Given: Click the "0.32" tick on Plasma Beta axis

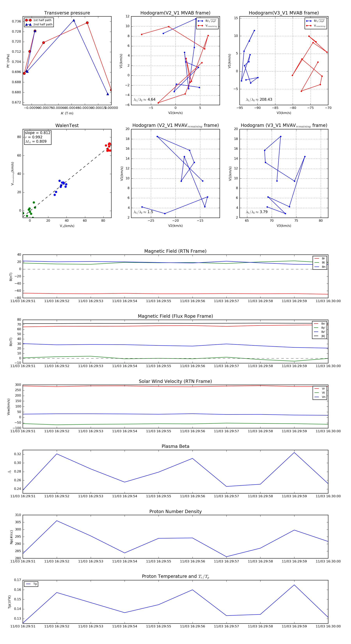Looking at the screenshot, I should click(x=18, y=454).
